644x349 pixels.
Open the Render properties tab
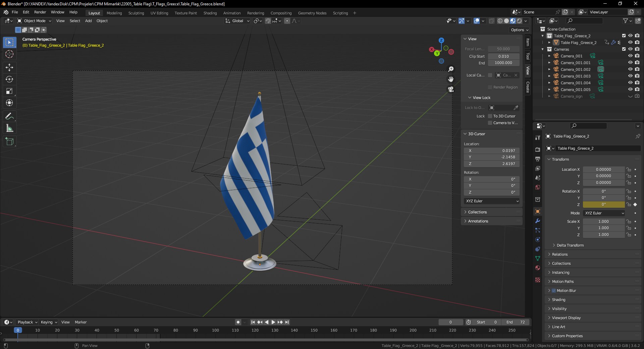[538, 150]
